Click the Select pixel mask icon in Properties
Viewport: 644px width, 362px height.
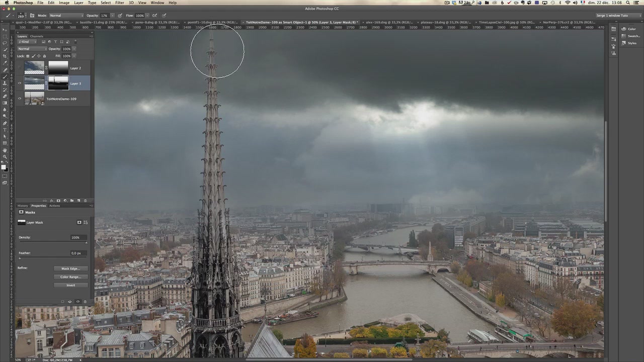click(79, 222)
